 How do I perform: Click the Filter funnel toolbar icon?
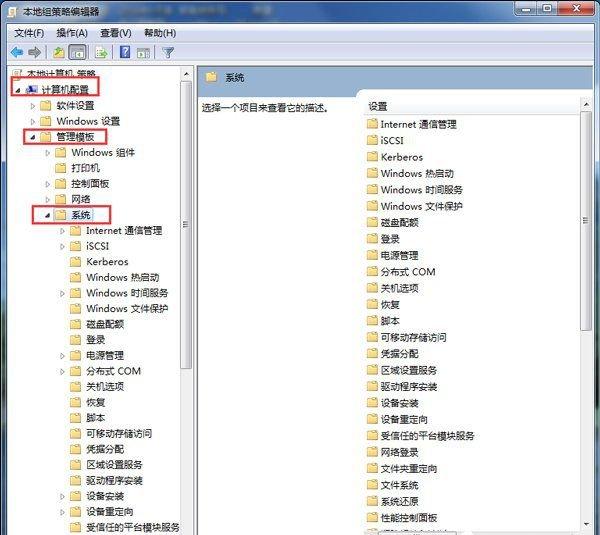(168, 52)
